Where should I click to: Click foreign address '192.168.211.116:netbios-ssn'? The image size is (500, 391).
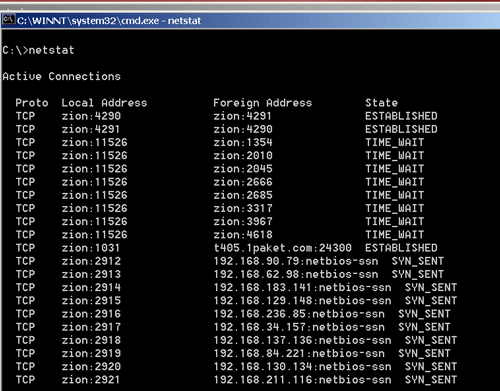302,380
